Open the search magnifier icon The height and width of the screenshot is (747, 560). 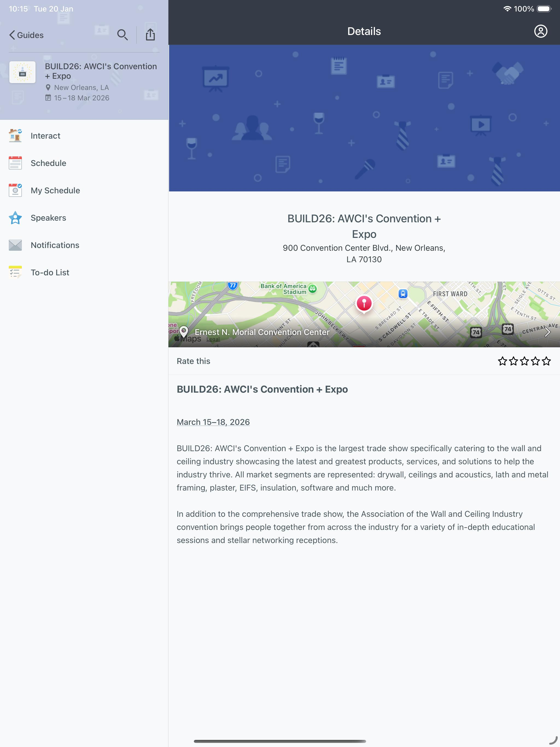pos(122,35)
